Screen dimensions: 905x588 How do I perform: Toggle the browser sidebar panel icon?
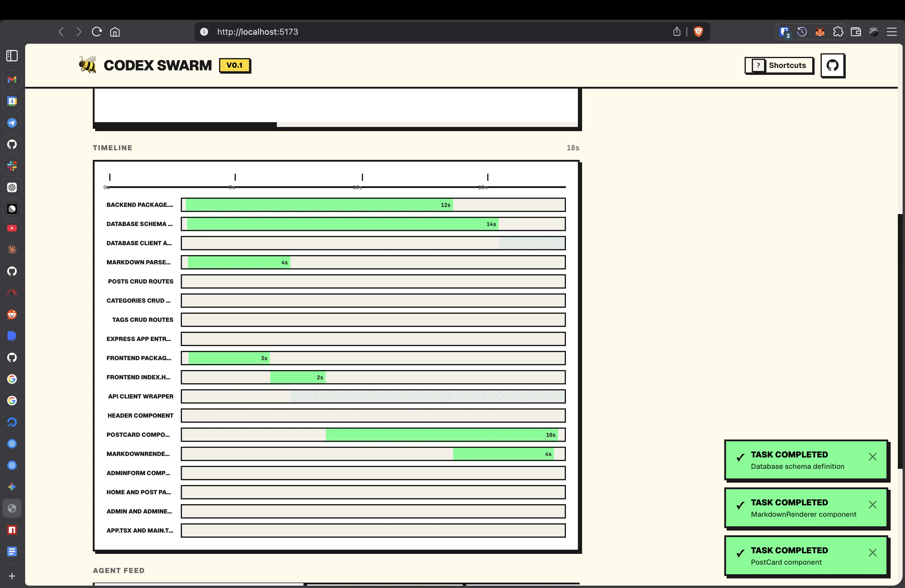click(12, 55)
